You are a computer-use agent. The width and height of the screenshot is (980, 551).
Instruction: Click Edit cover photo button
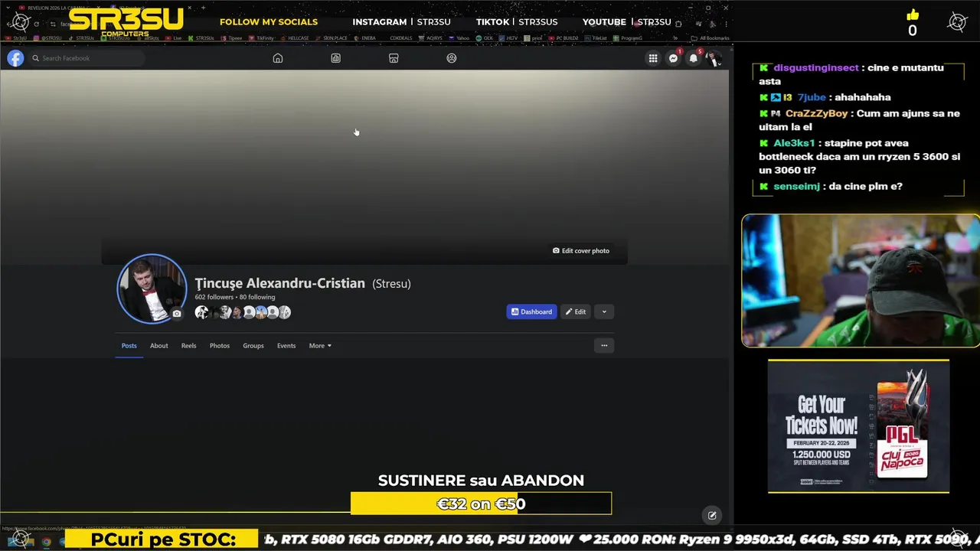[581, 251]
